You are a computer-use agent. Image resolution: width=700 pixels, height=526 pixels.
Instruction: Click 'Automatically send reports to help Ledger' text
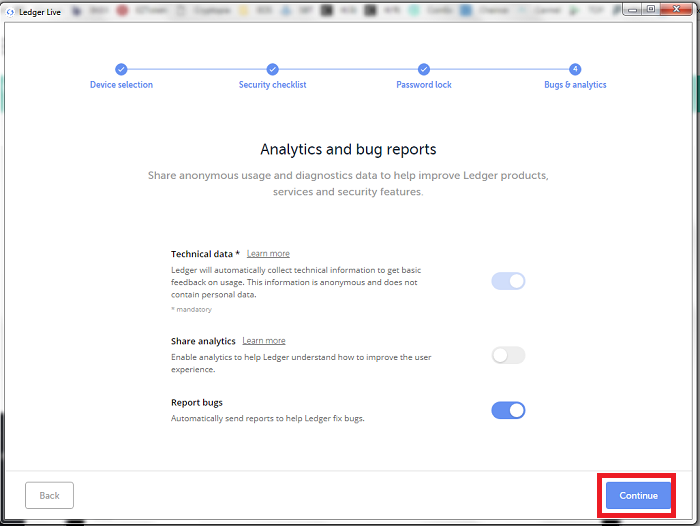click(268, 418)
